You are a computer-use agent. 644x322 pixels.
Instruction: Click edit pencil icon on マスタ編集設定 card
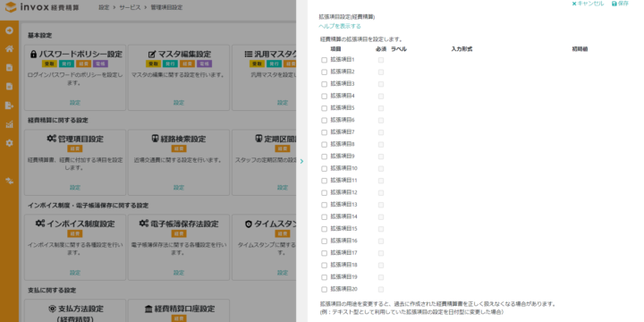151,55
